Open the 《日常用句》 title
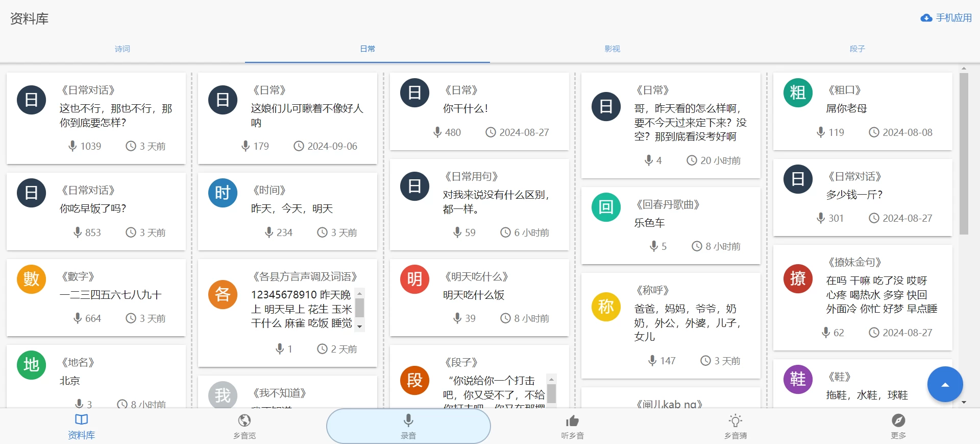Screen dimensions: 980x444 (x=472, y=177)
